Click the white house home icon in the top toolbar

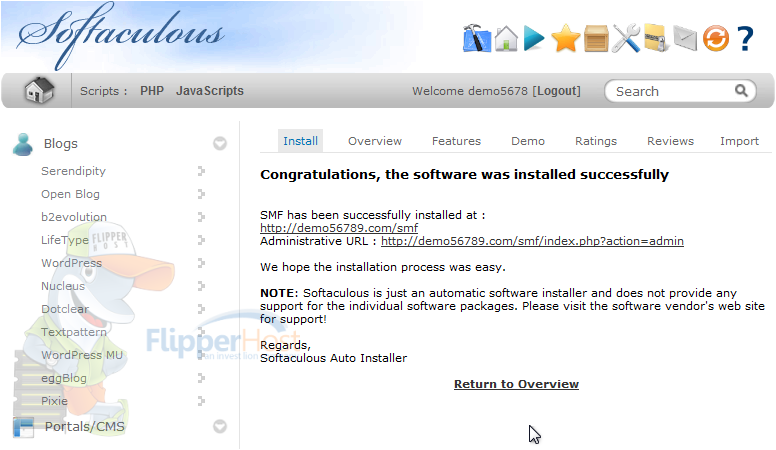[506, 38]
